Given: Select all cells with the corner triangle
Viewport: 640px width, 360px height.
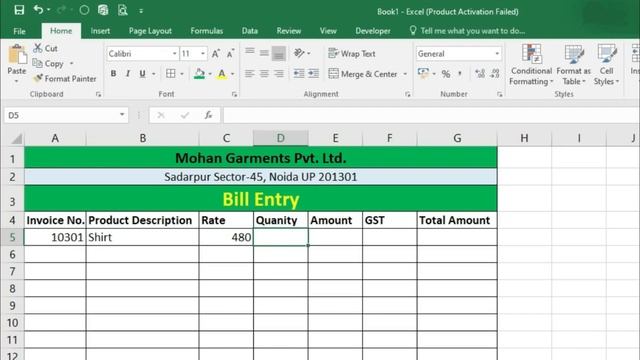Looking at the screenshot, I should click(x=16, y=139).
